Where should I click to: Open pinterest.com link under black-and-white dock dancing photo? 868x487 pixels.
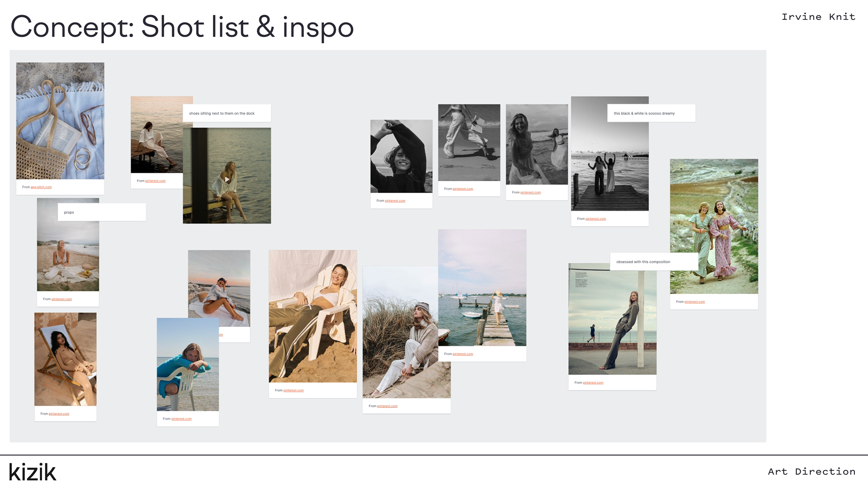point(596,219)
